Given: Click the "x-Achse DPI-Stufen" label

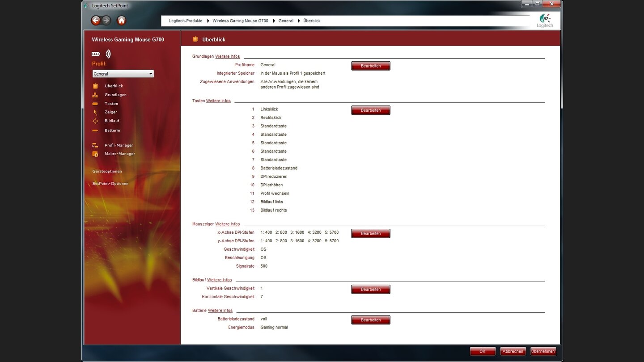Looking at the screenshot, I should pos(236,232).
